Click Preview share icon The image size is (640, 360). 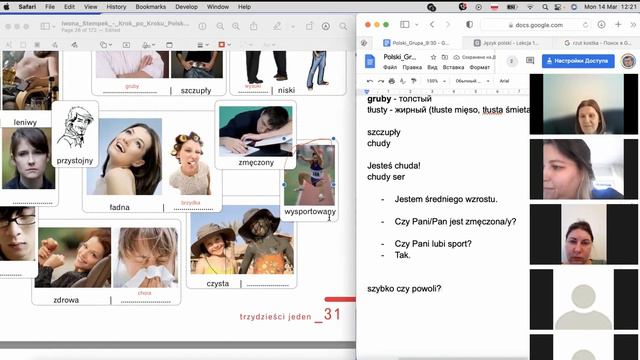tap(253, 26)
